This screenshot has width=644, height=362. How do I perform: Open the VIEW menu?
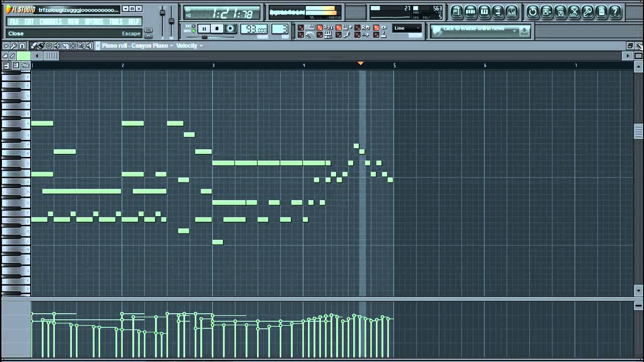[73, 22]
